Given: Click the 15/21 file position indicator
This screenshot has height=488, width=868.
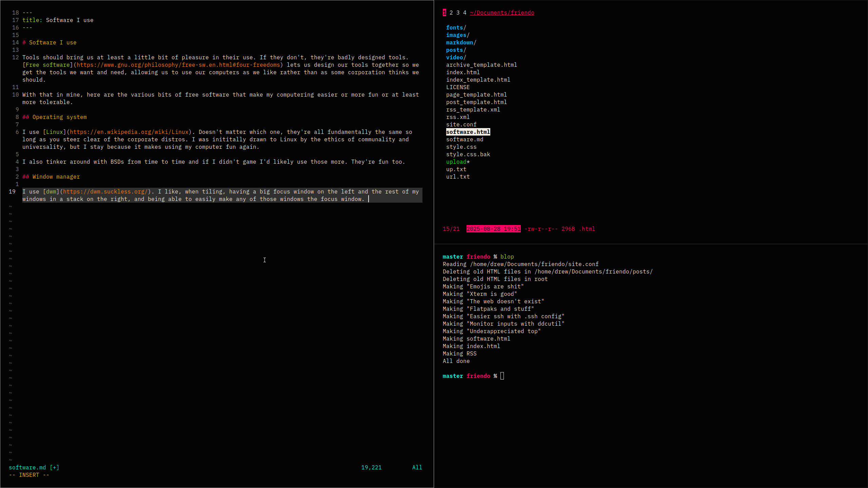Looking at the screenshot, I should tap(451, 229).
